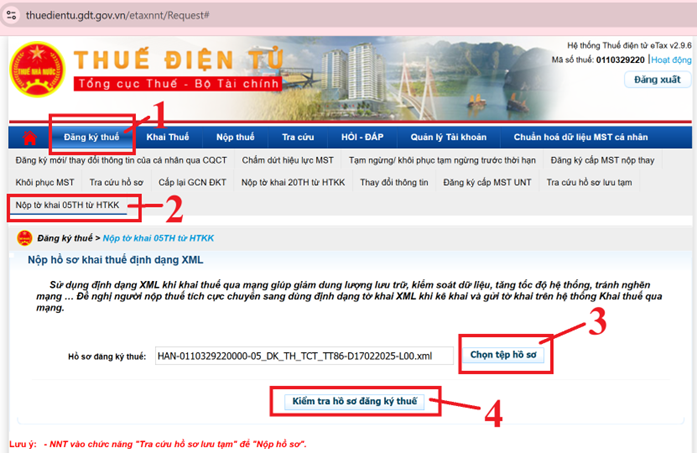Click breadcrumb link Nộp tờ khai 05TH từ HTKK

point(158,238)
